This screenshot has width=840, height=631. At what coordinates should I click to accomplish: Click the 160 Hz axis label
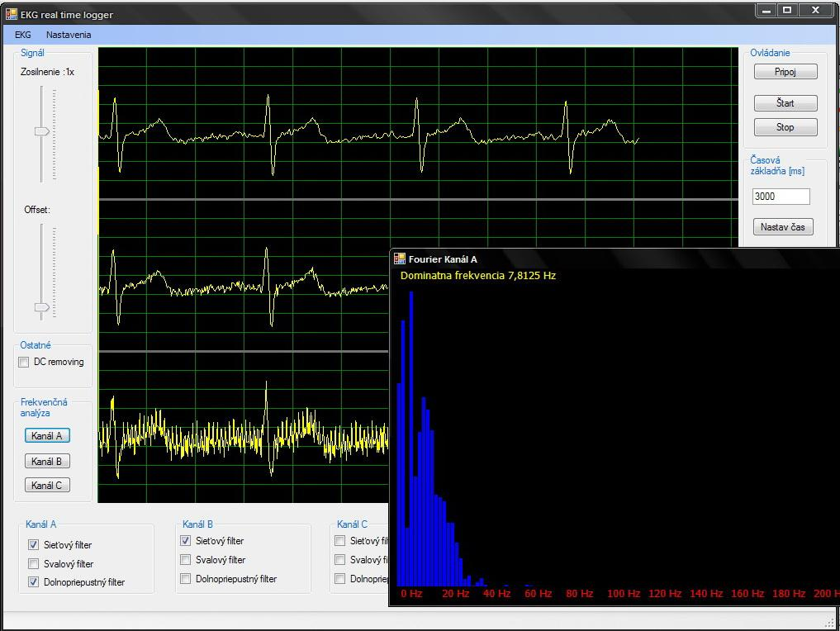747,594
